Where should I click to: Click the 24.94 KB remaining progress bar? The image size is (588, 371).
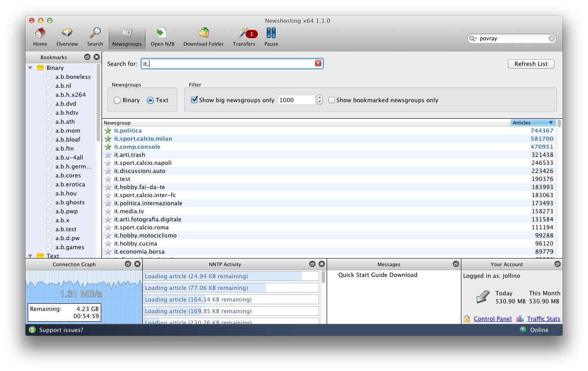pos(231,276)
